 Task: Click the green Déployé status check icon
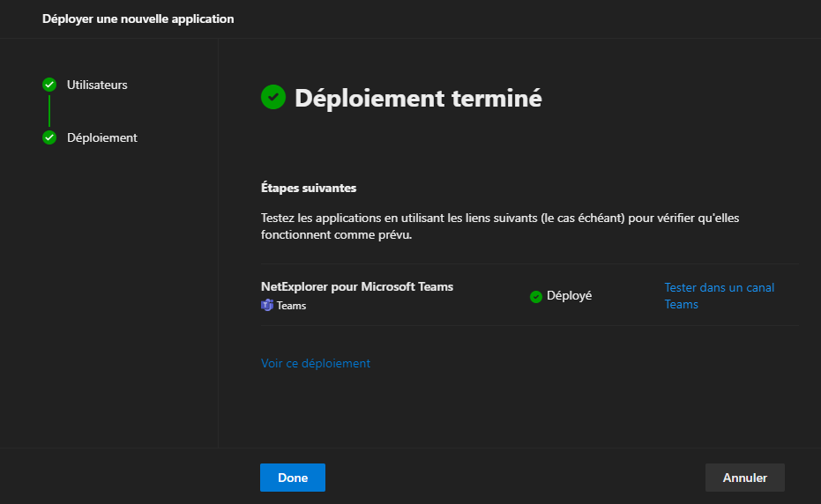[x=536, y=297]
